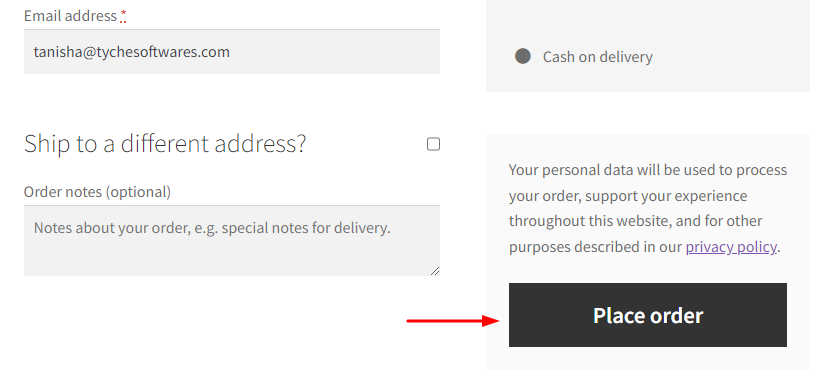Click the grey panel beneath Place order button
The width and height of the screenshot is (817, 373).
point(648,359)
